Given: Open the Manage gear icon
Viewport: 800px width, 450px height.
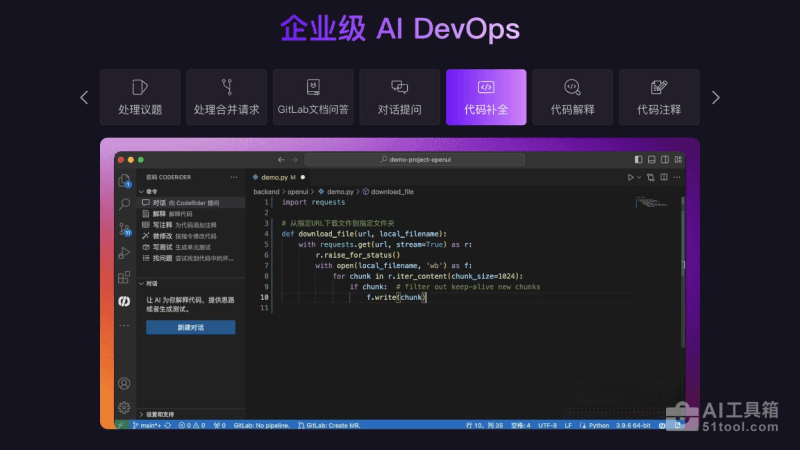Looking at the screenshot, I should (124, 407).
